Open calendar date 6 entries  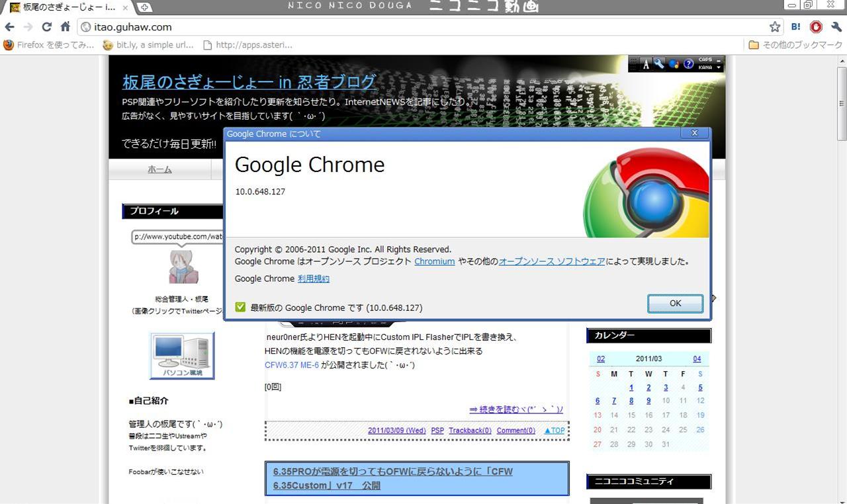pyautogui.click(x=598, y=401)
